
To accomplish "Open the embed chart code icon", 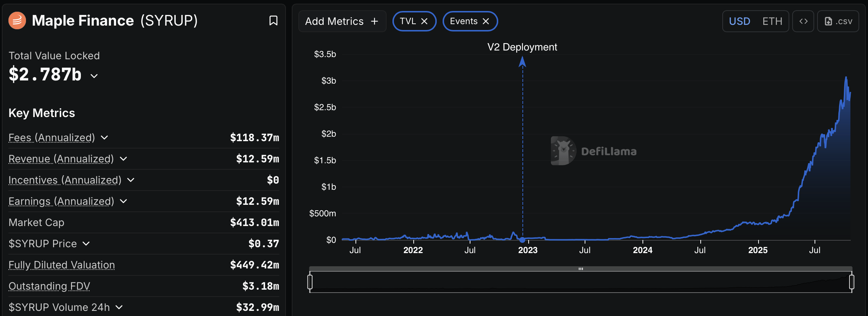I will pos(803,21).
